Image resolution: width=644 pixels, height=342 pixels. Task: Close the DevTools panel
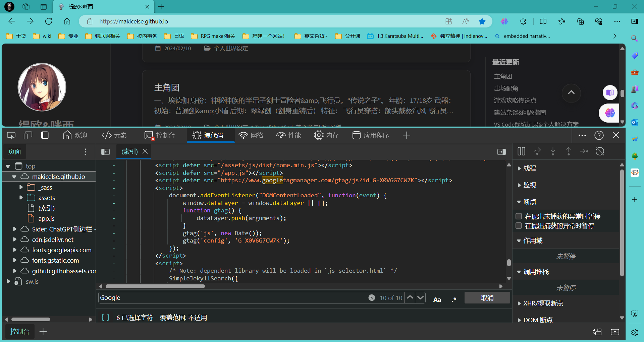point(616,135)
